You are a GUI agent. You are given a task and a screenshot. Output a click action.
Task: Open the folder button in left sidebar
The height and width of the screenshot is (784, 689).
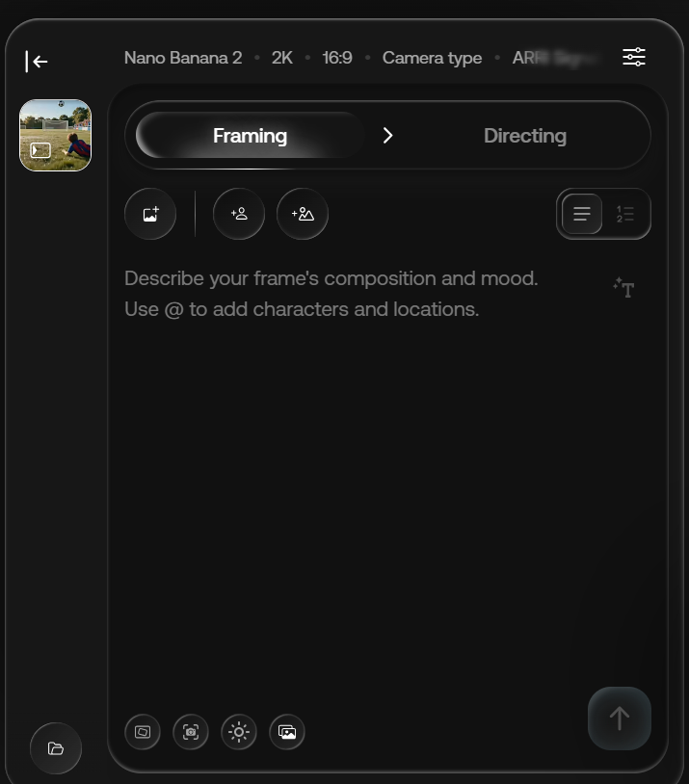point(56,748)
